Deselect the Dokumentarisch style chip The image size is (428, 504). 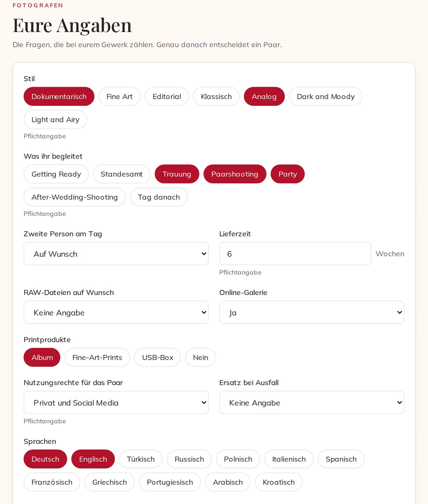[x=59, y=96]
